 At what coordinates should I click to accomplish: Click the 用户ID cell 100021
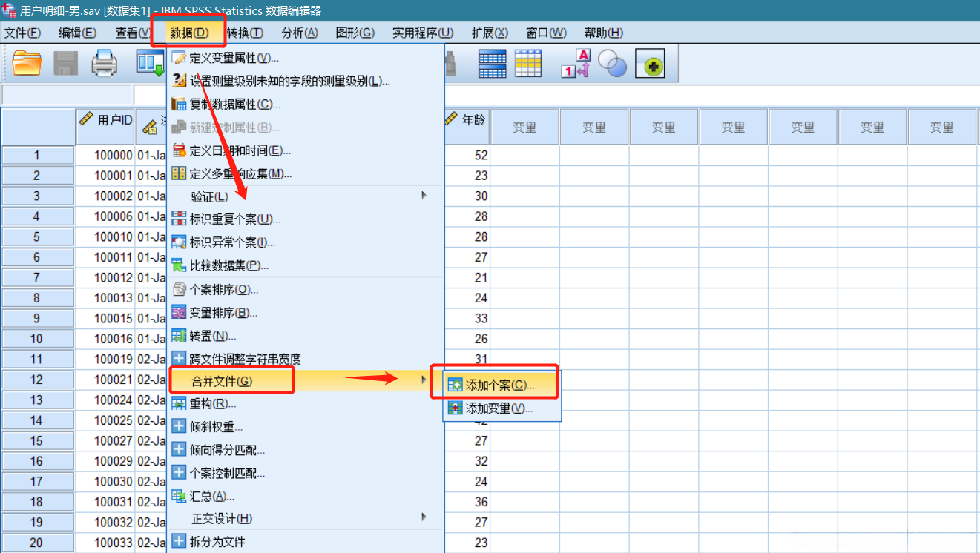105,380
